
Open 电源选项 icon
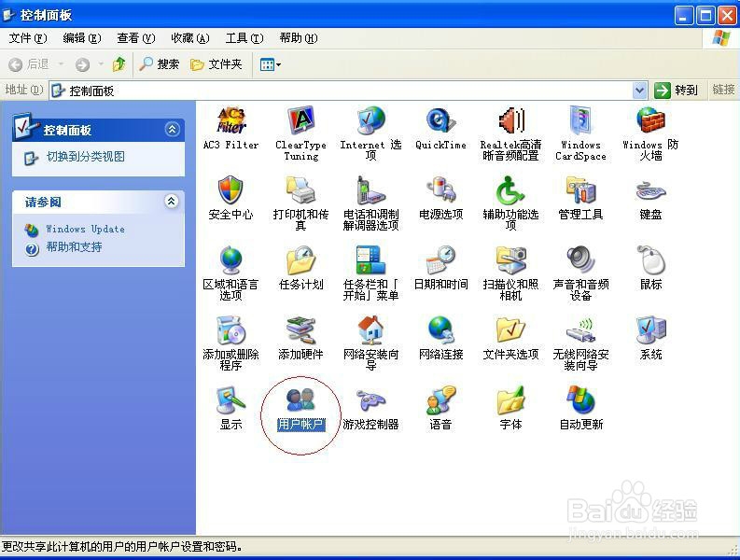coord(440,190)
